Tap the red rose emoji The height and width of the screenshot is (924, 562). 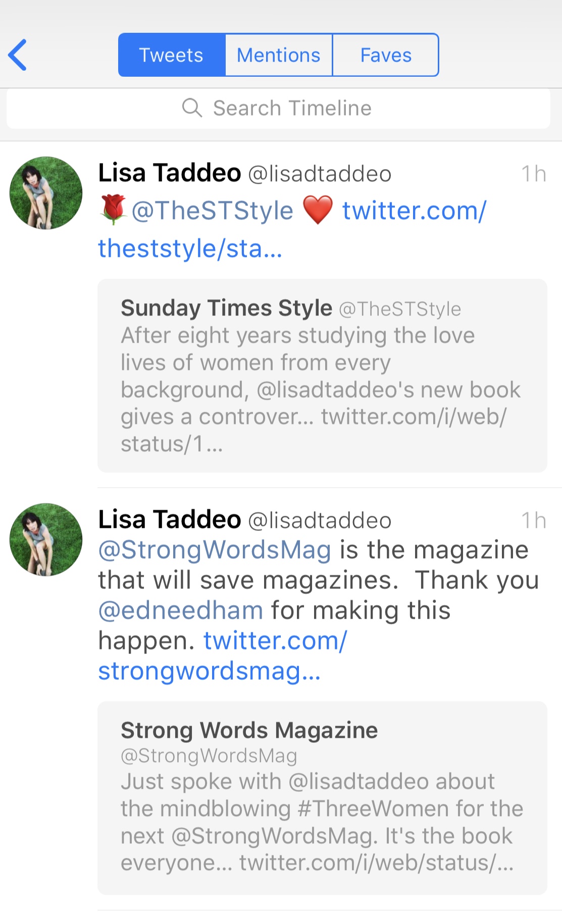(x=113, y=209)
